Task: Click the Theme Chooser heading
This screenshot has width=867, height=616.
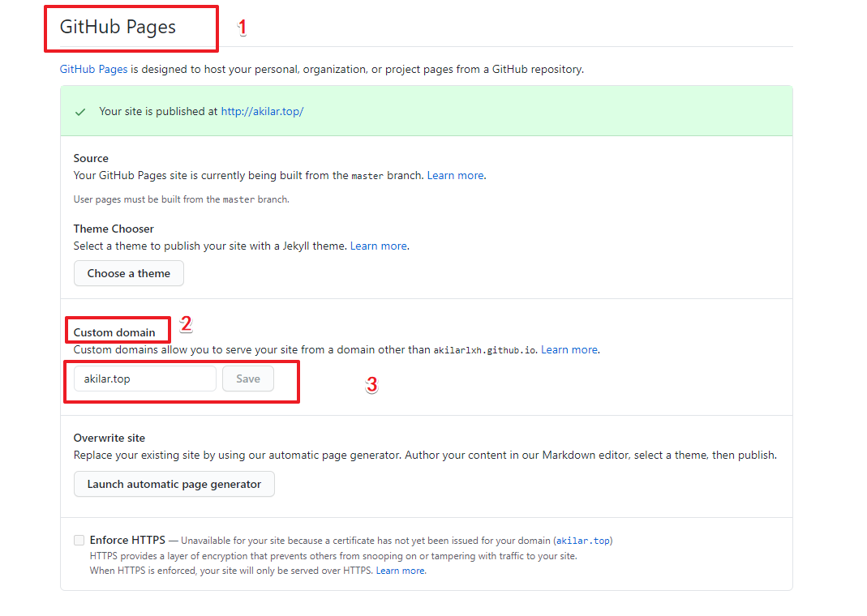Action: point(114,229)
